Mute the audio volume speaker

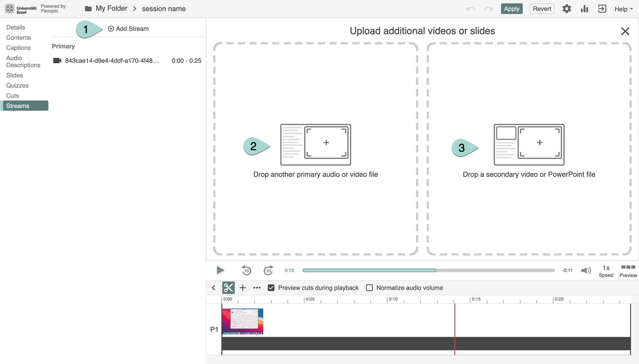586,271
